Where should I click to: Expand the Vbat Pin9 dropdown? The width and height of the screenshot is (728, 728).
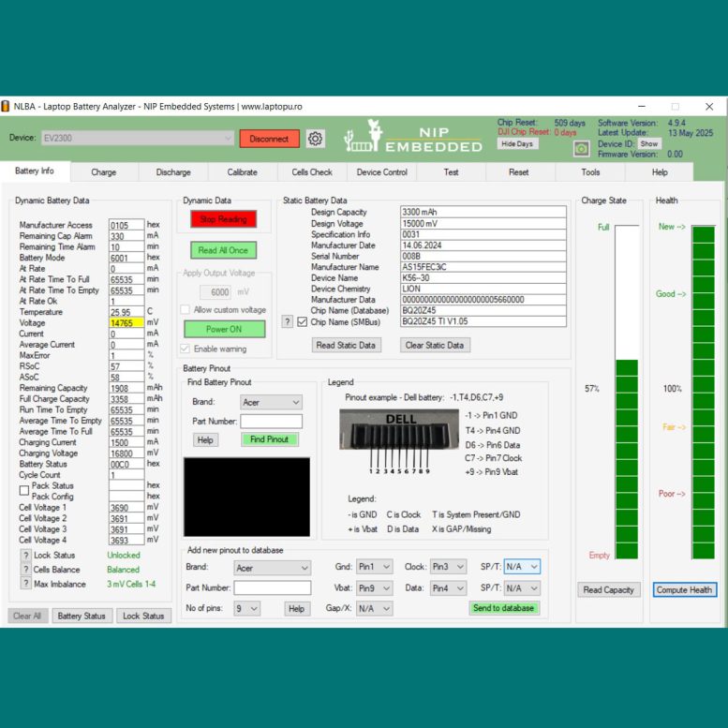(x=374, y=588)
